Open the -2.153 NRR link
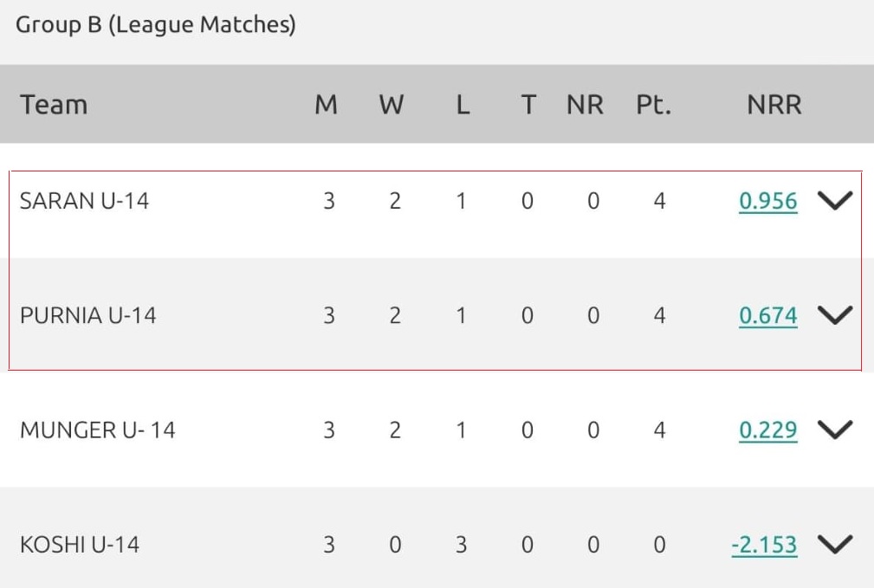 [763, 544]
